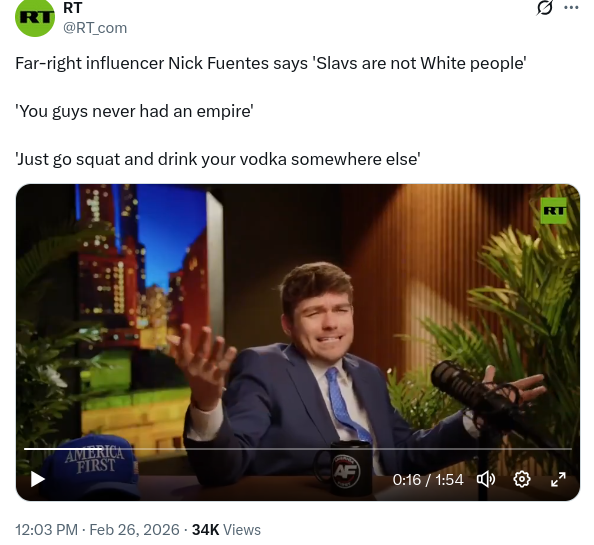This screenshot has height=545, width=594.
Task: Click the RT green profile avatar
Action: pyautogui.click(x=35, y=17)
